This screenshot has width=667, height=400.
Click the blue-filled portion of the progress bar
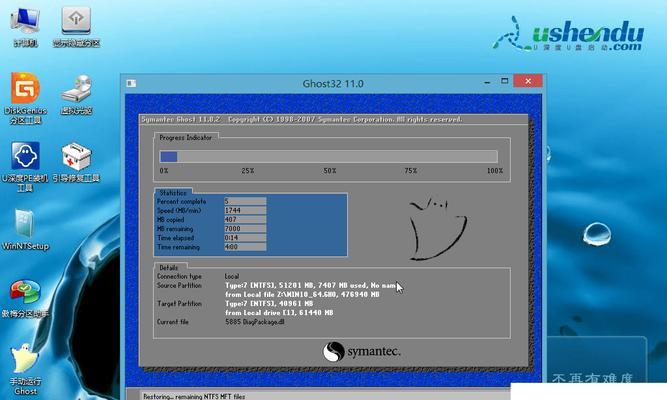coord(168,157)
